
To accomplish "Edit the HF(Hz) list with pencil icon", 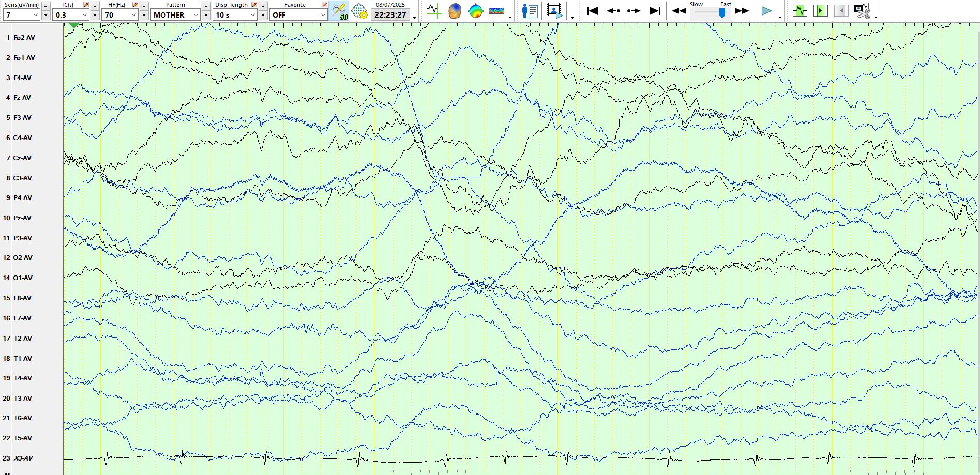I will click(x=135, y=5).
